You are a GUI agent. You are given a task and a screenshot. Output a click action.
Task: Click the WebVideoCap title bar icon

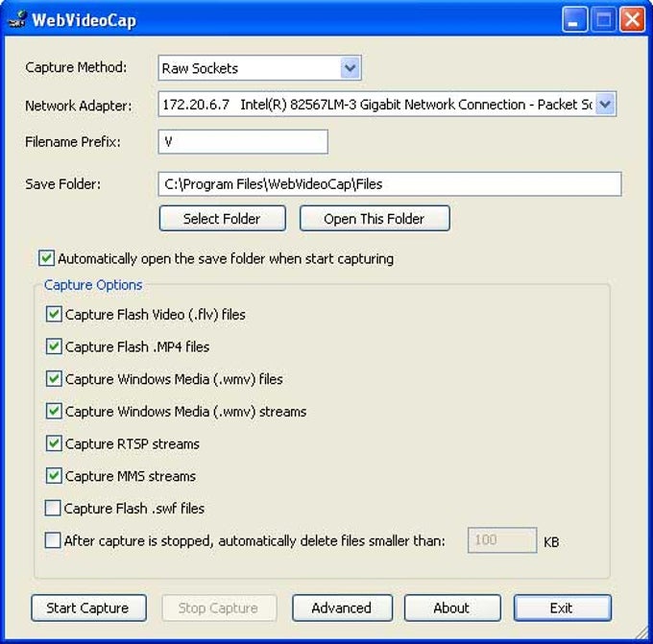pyautogui.click(x=17, y=19)
